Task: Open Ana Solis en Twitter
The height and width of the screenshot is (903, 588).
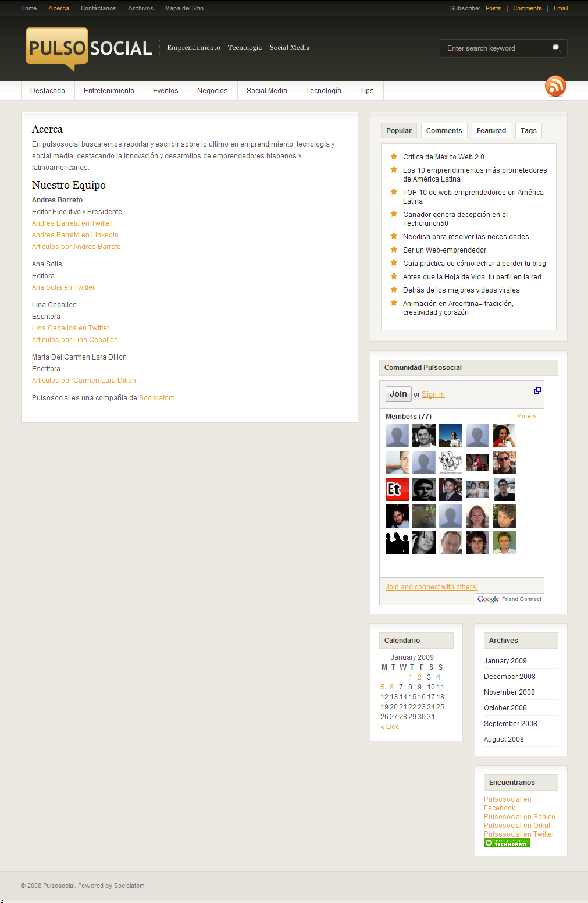Action: [63, 287]
